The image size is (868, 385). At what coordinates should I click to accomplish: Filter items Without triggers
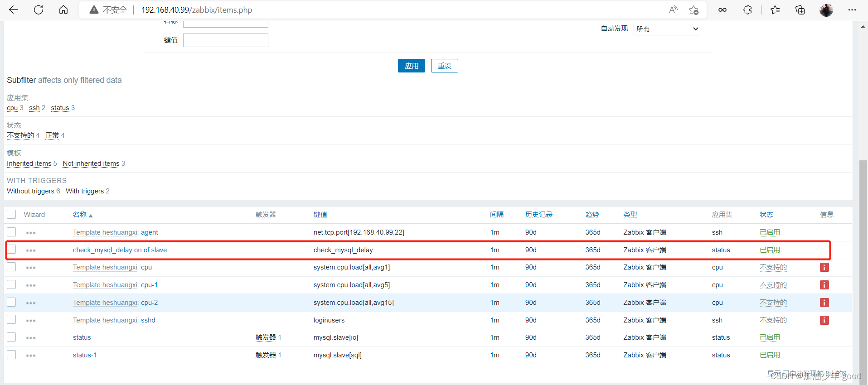(x=30, y=191)
